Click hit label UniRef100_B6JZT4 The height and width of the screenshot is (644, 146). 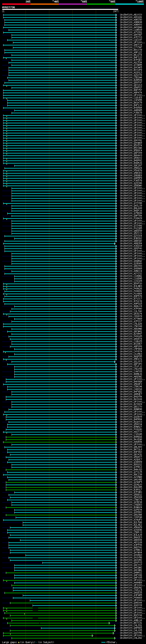[x=131, y=55]
